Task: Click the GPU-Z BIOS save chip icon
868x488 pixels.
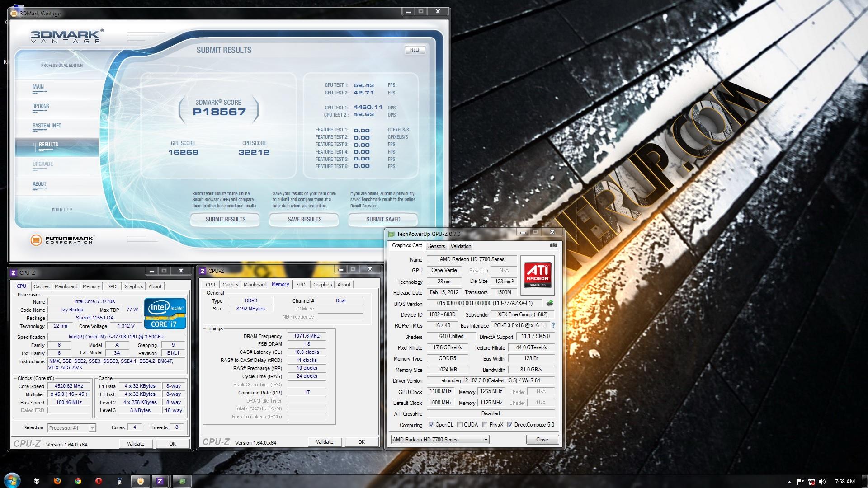Action: click(x=550, y=303)
